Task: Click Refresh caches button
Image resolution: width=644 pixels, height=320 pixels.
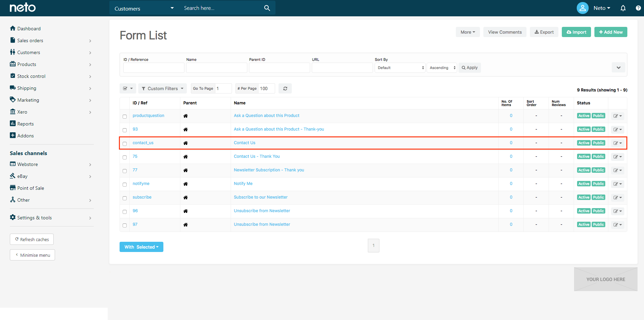Action: 32,239
